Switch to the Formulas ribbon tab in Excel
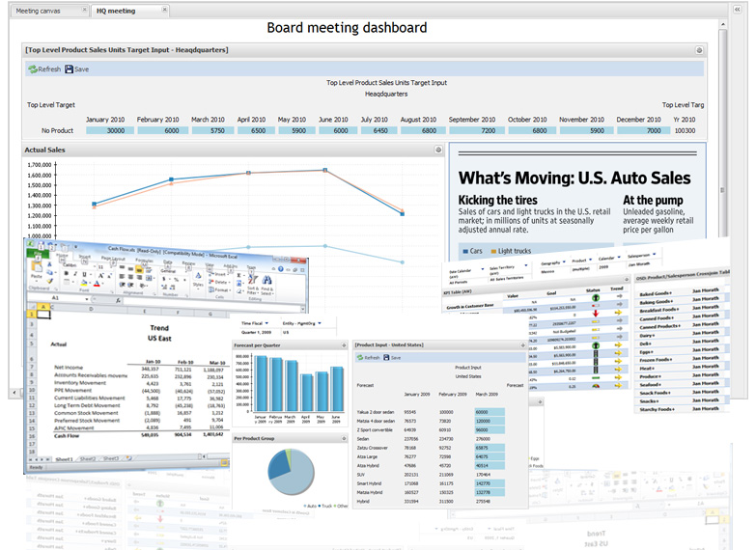The height and width of the screenshot is (550, 756). [x=144, y=261]
